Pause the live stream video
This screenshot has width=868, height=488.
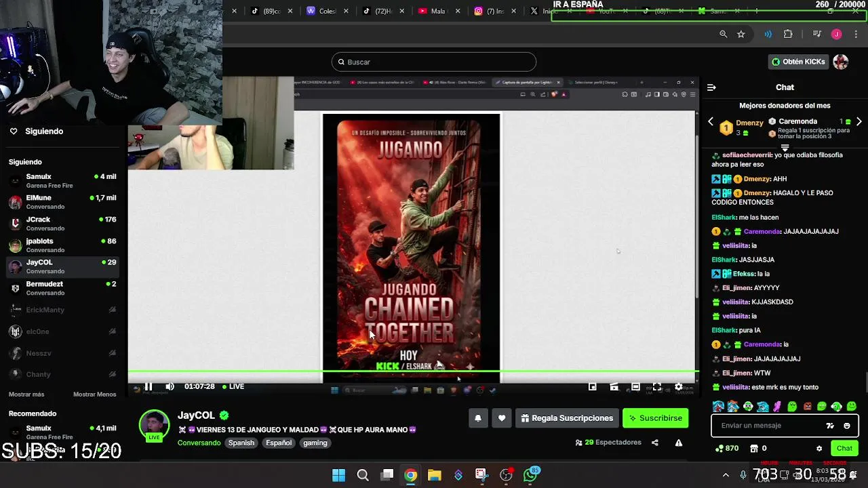(149, 386)
